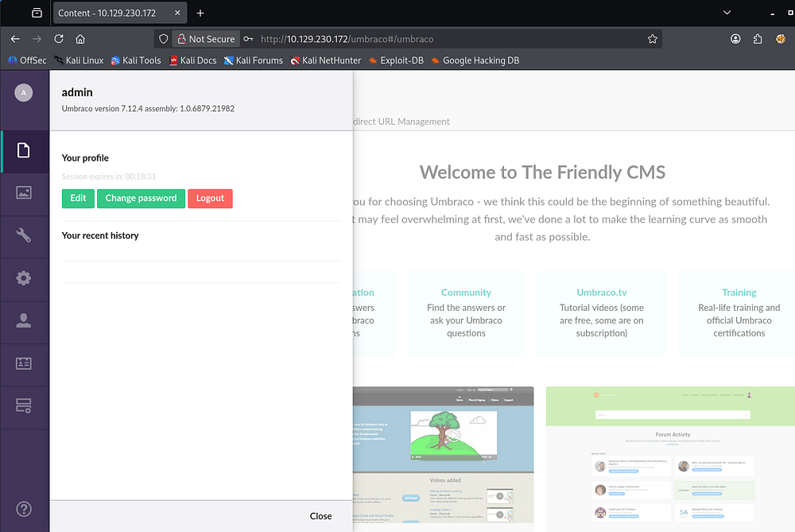Open the Users section icon
This screenshot has width=795, height=532.
click(24, 320)
